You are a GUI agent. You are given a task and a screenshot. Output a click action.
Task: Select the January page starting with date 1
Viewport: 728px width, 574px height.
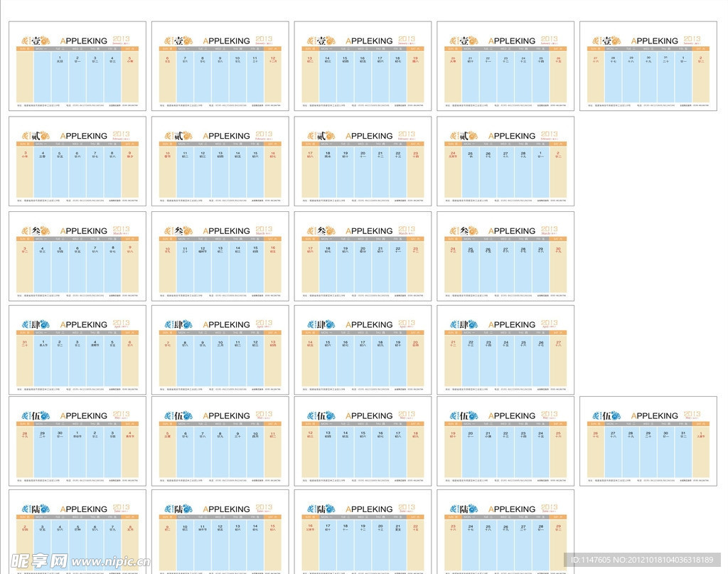pyautogui.click(x=77, y=66)
